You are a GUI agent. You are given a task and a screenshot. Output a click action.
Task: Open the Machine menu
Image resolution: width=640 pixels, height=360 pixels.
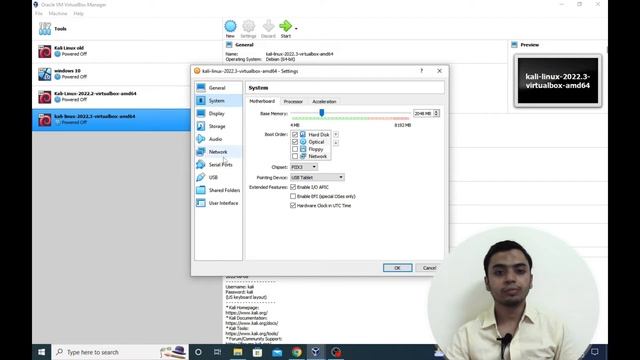[x=58, y=13]
